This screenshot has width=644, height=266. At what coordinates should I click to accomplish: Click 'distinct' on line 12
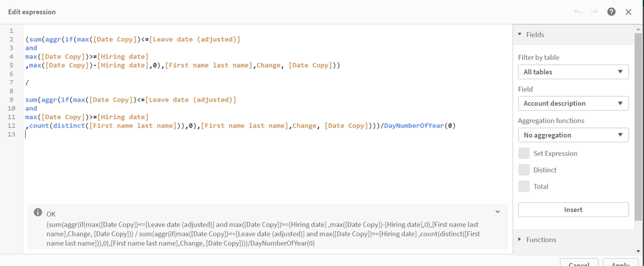point(69,126)
